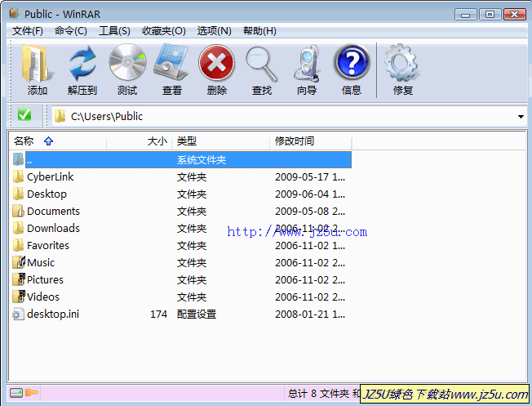Sort by the 大小 column header

140,141
